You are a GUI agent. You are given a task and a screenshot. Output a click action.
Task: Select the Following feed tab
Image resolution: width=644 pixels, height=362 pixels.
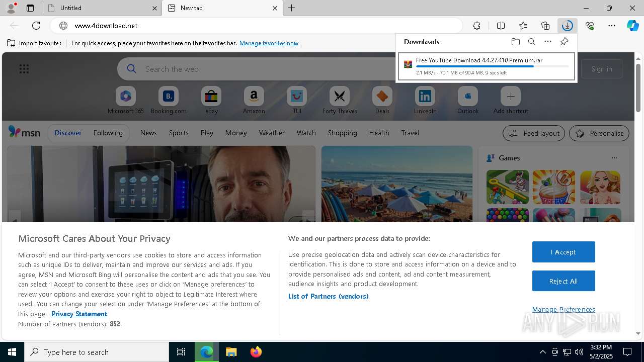(x=108, y=133)
